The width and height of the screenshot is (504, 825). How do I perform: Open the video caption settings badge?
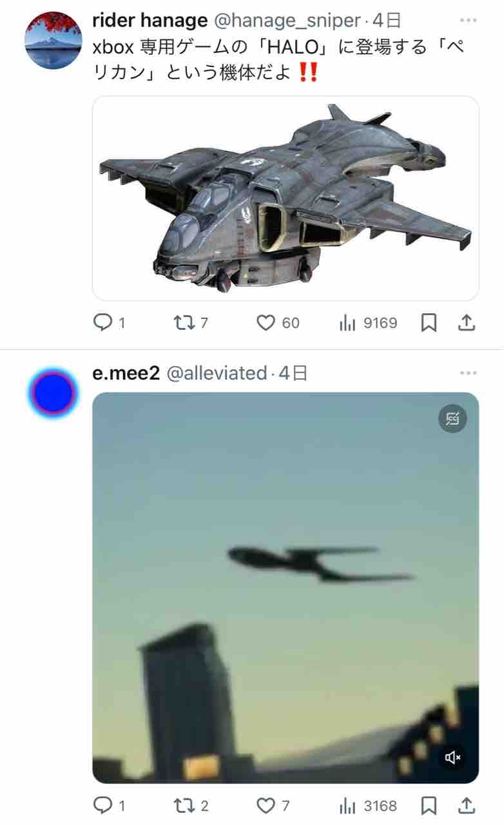453,419
